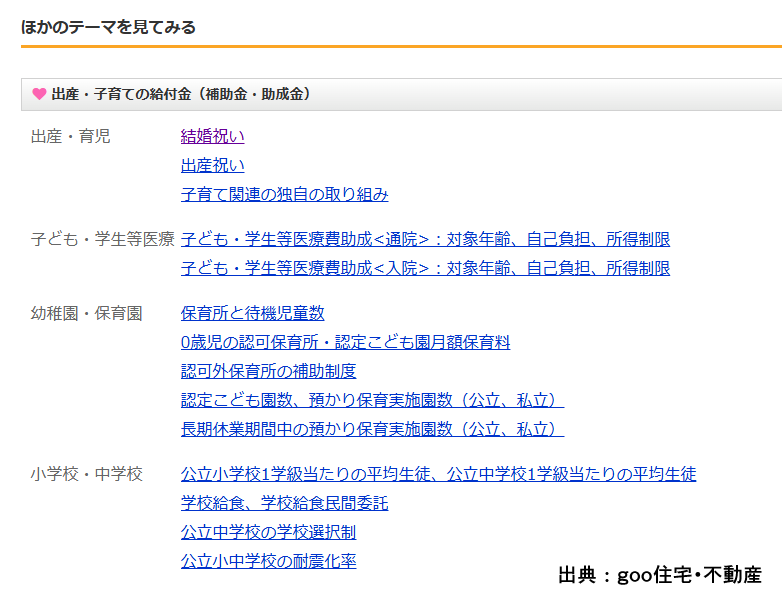
Task: Open 子ども・学生等医療費助成<通院> link
Action: (425, 239)
